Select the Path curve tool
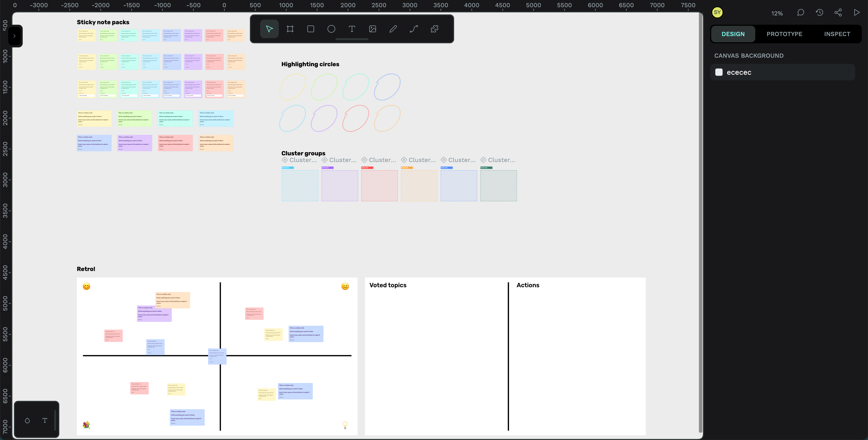This screenshot has width=868, height=440. point(414,29)
